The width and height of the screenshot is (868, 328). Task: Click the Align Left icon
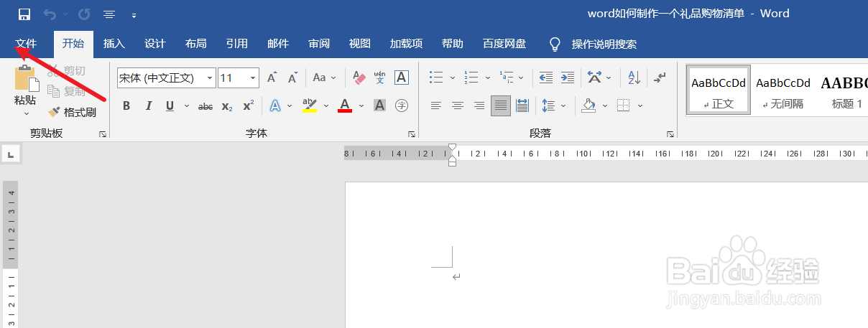435,106
